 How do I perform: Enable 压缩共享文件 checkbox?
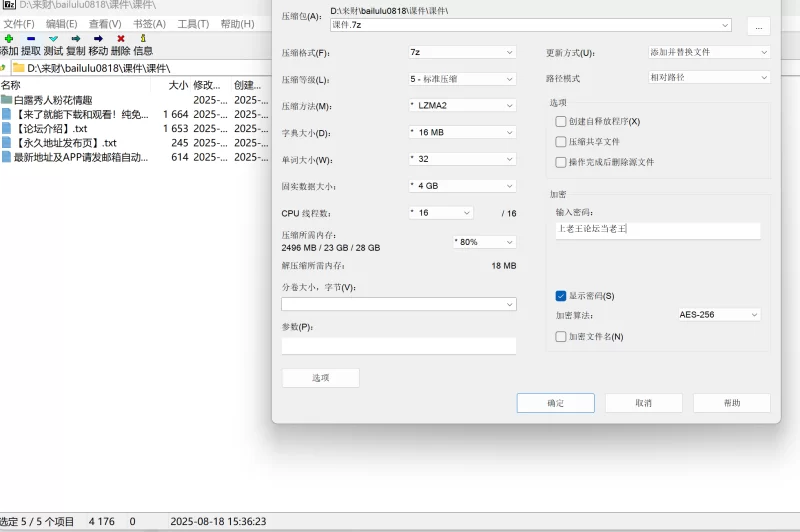point(560,142)
